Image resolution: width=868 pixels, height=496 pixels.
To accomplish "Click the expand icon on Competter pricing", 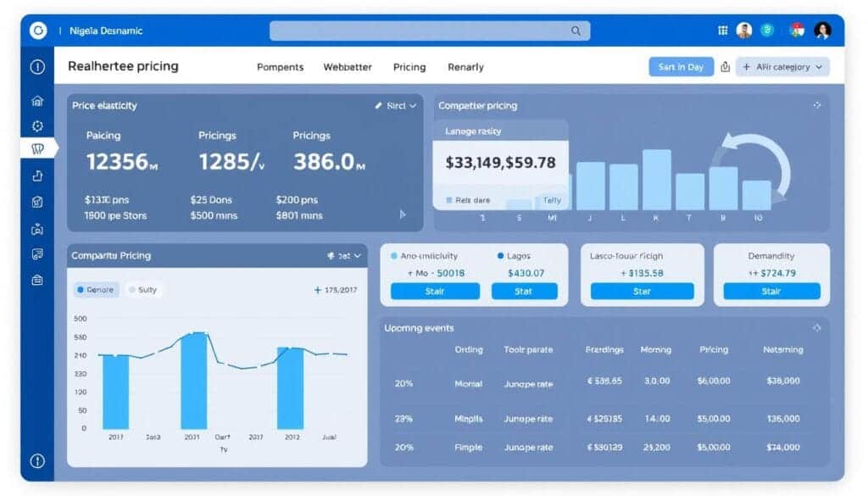I will (x=817, y=105).
